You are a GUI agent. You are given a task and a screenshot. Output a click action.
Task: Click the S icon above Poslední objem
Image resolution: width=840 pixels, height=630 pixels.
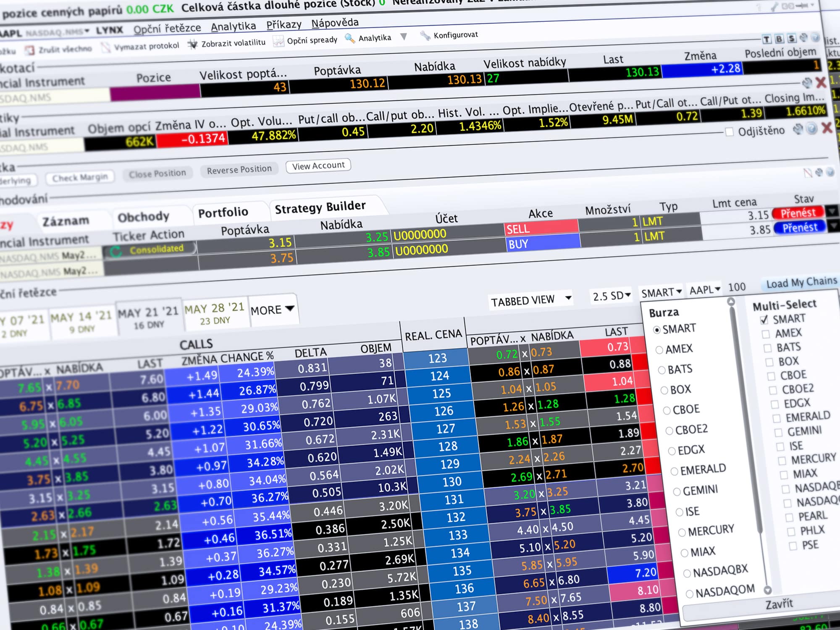coord(791,38)
